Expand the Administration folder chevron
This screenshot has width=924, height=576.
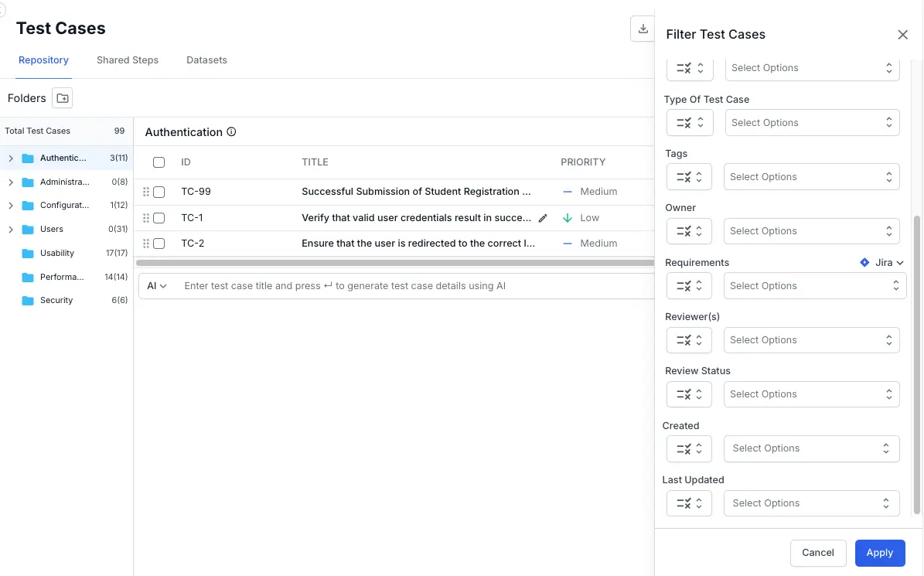click(x=11, y=182)
